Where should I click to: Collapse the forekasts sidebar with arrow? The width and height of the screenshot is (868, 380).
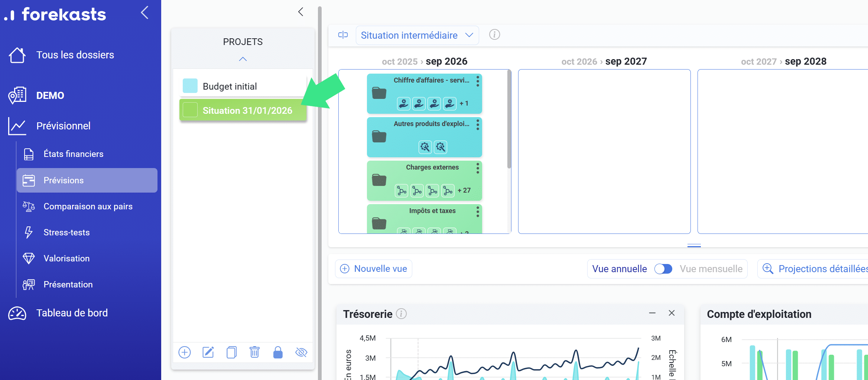[145, 13]
